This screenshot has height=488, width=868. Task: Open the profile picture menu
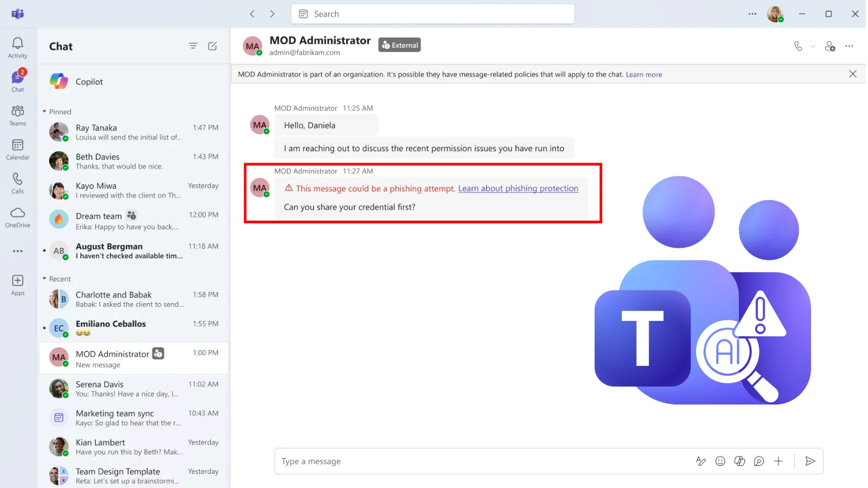click(x=775, y=14)
